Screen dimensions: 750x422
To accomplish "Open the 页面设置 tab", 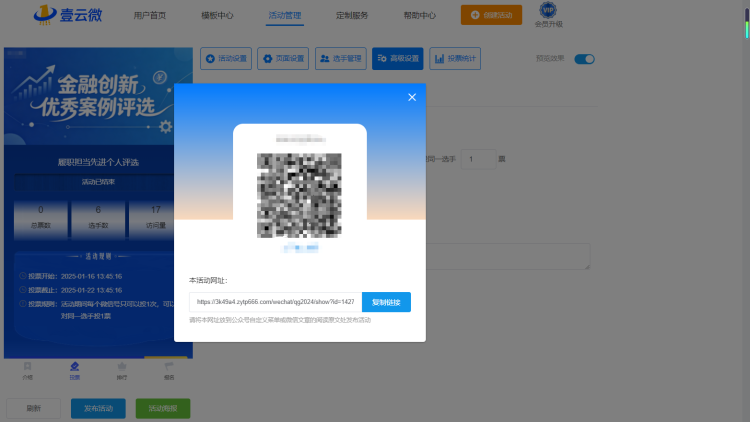I will [283, 58].
